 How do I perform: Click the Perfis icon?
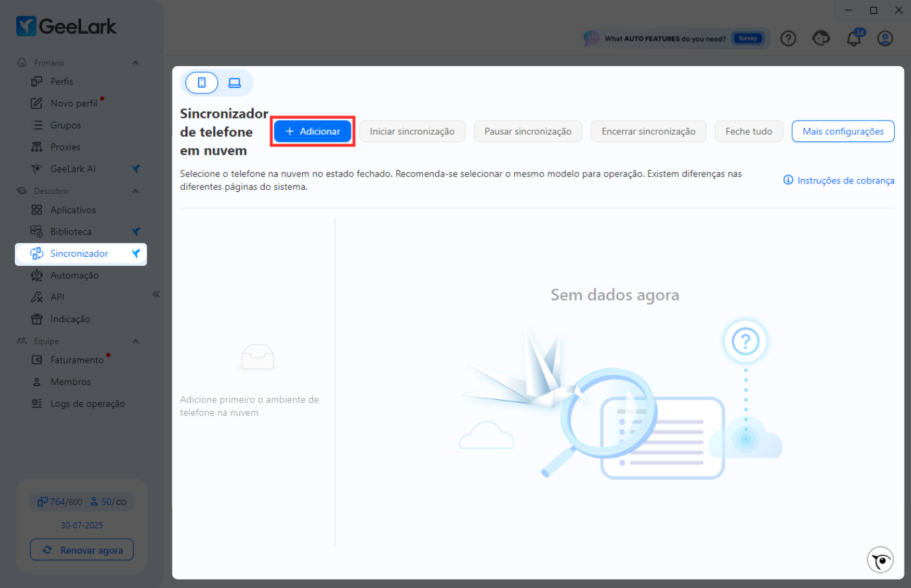point(37,82)
